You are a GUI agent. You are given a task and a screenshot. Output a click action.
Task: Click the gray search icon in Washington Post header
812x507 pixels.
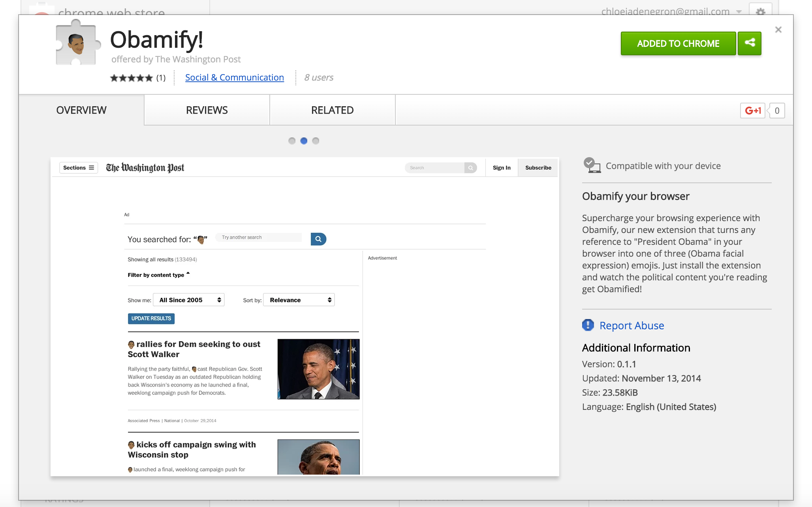[x=470, y=168]
